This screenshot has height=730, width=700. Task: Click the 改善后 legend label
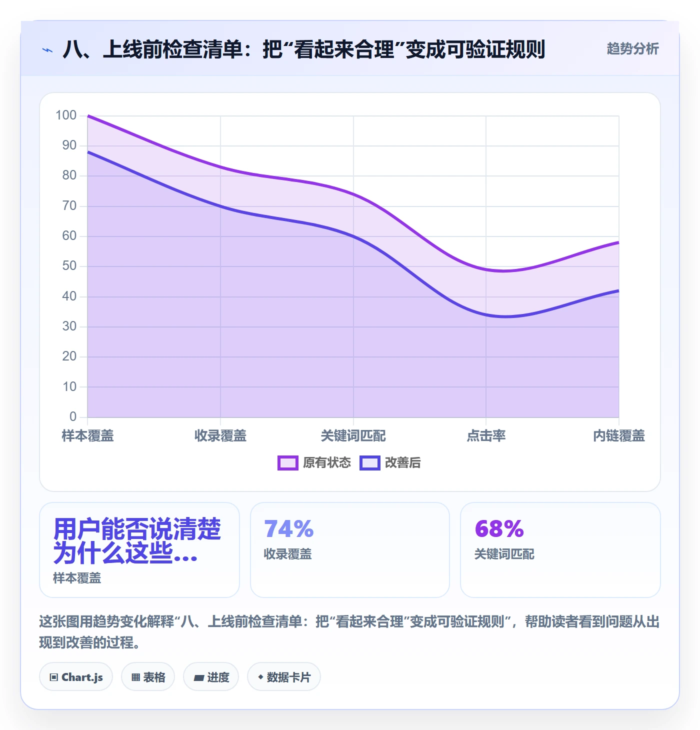pyautogui.click(x=402, y=463)
